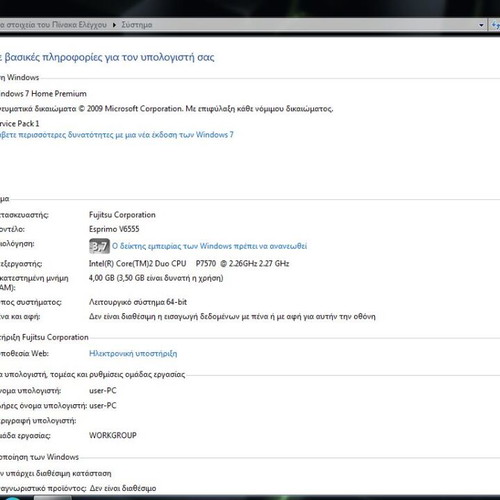Expand the breadcrumb arrow before Σύστημα
500x500 pixels.
[x=114, y=25]
